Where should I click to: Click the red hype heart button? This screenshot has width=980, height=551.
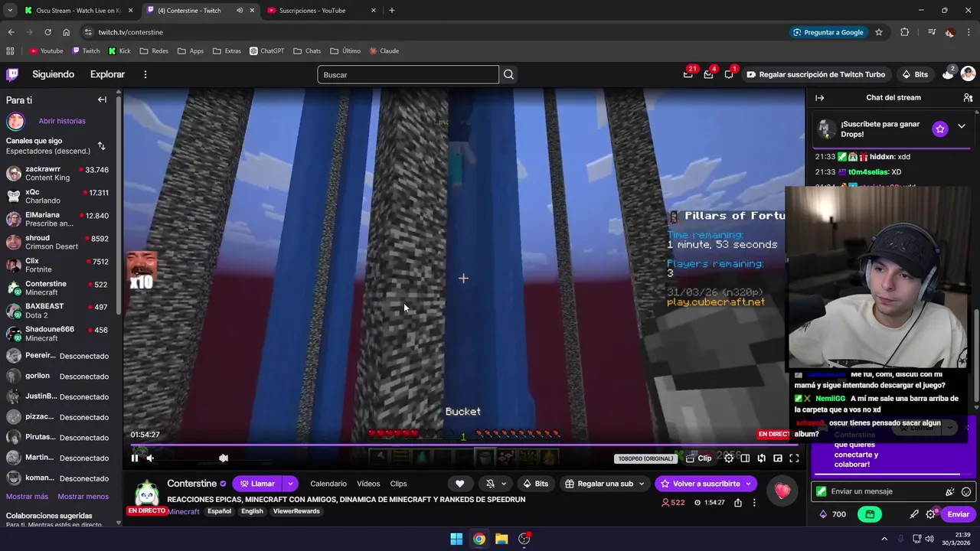click(x=782, y=491)
